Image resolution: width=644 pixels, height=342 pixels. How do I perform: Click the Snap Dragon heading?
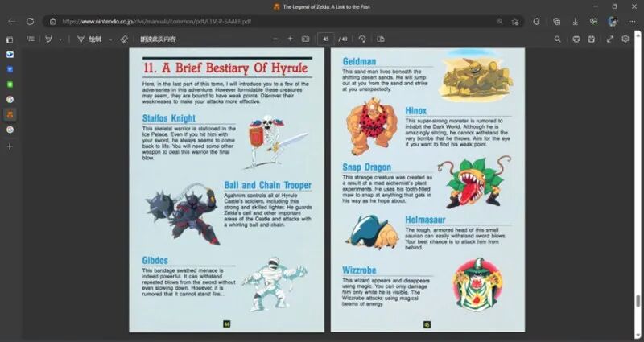click(x=367, y=167)
